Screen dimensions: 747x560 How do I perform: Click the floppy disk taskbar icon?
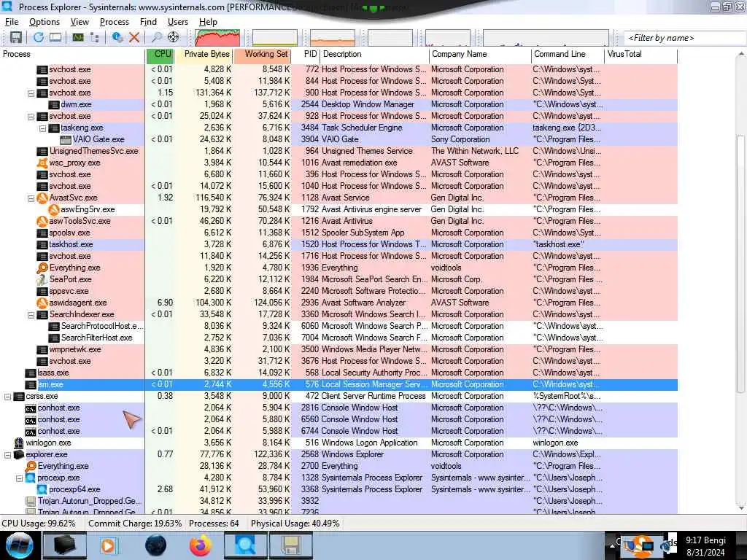click(x=290, y=545)
